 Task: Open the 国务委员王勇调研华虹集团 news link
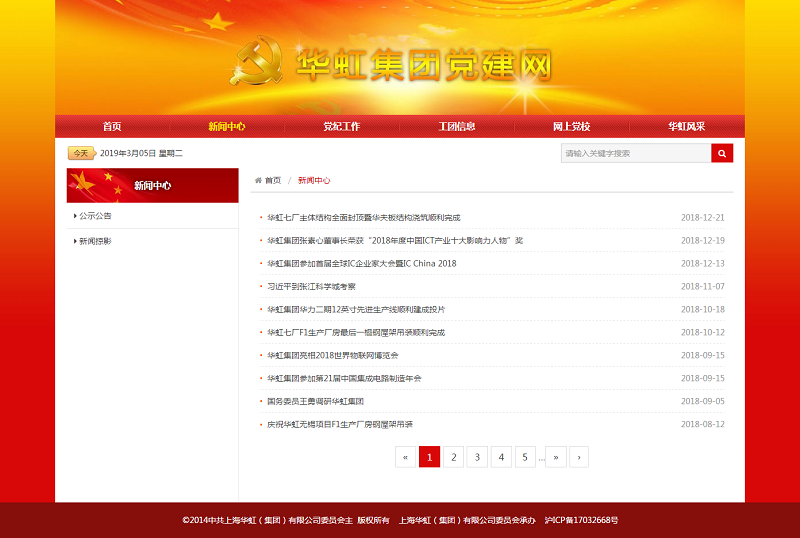coord(315,401)
